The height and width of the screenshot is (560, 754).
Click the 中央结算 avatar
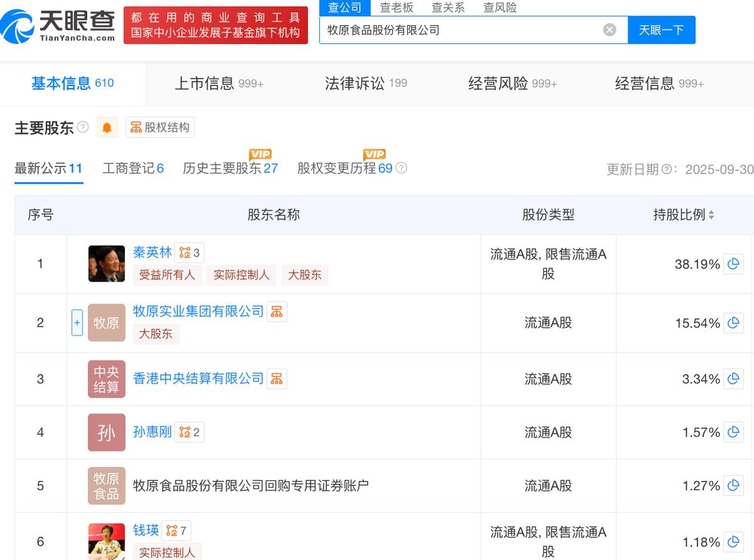(x=106, y=379)
